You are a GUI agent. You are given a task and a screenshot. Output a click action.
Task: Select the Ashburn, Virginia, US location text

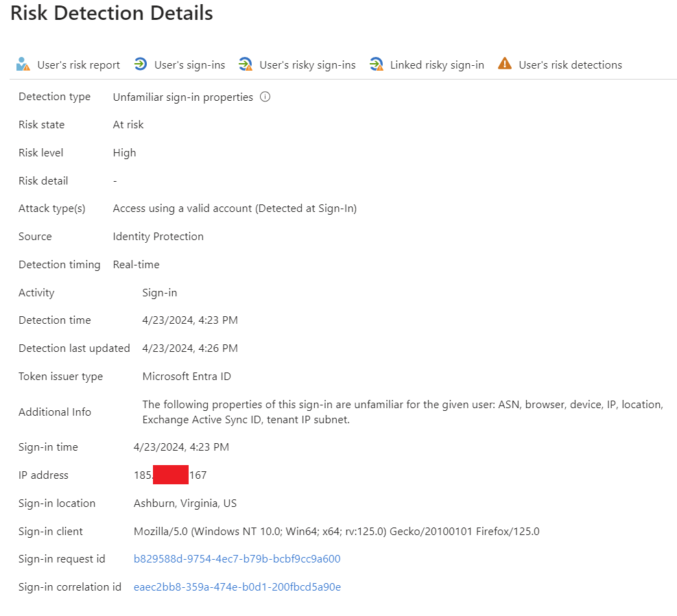(x=185, y=504)
